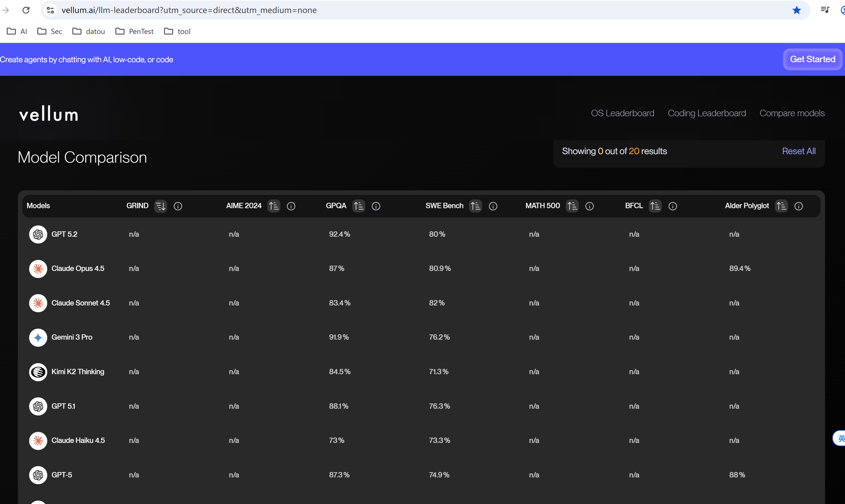Click SWE Bench sort icon
Viewport: 845px width, 504px height.
(x=475, y=206)
